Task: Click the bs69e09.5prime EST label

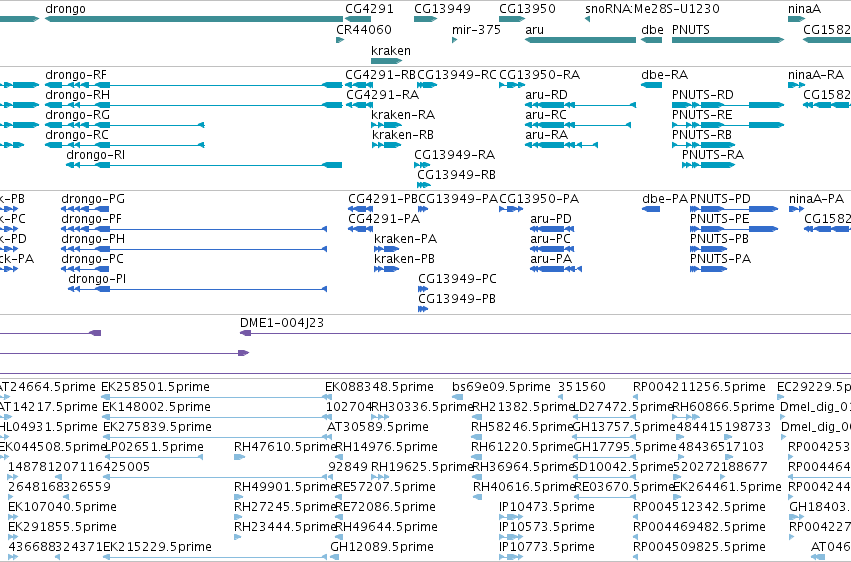Action: point(501,387)
